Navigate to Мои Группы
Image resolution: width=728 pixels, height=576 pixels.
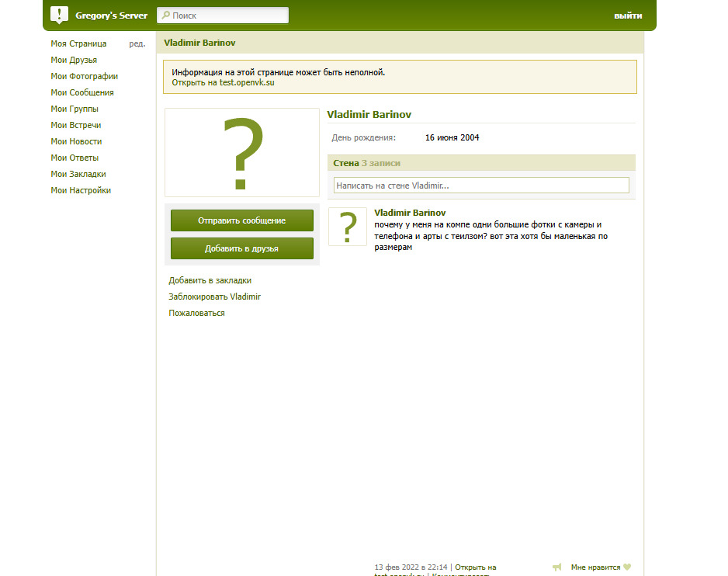coord(75,109)
